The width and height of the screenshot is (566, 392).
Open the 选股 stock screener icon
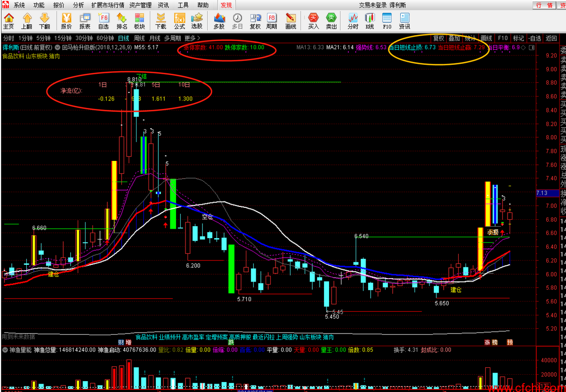click(x=197, y=21)
